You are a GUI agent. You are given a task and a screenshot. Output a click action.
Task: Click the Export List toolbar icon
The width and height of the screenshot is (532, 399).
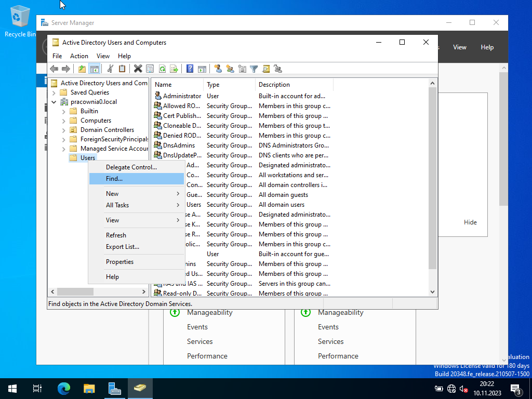[x=174, y=69]
